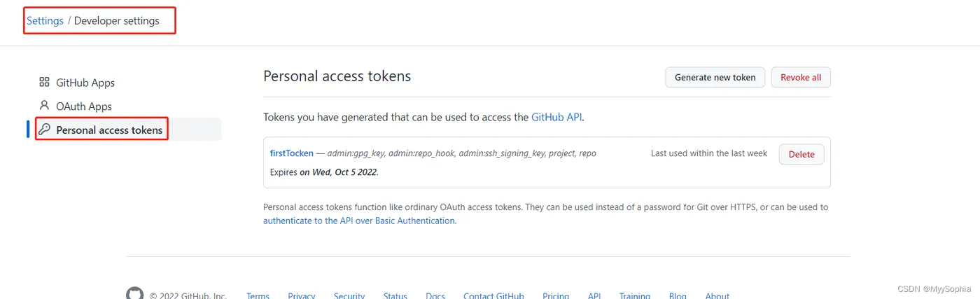Select Personal access tokens in sidebar

(x=109, y=130)
